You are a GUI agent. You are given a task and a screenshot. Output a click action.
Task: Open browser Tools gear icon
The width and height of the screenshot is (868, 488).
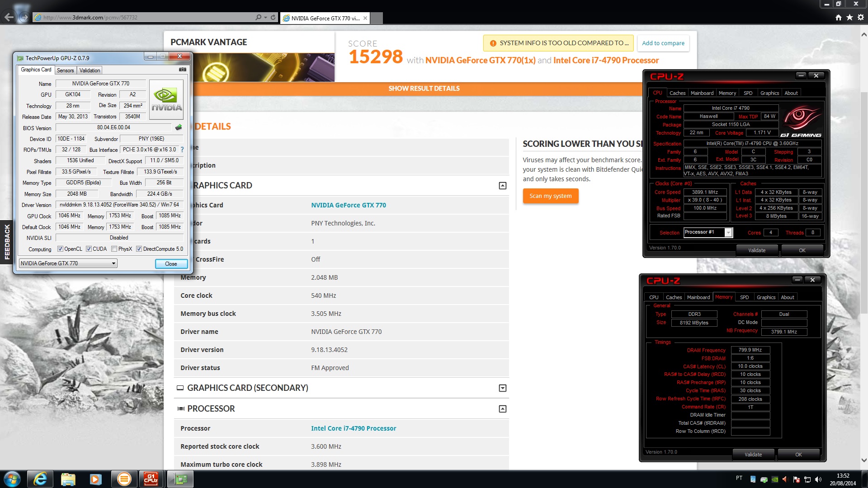click(860, 18)
